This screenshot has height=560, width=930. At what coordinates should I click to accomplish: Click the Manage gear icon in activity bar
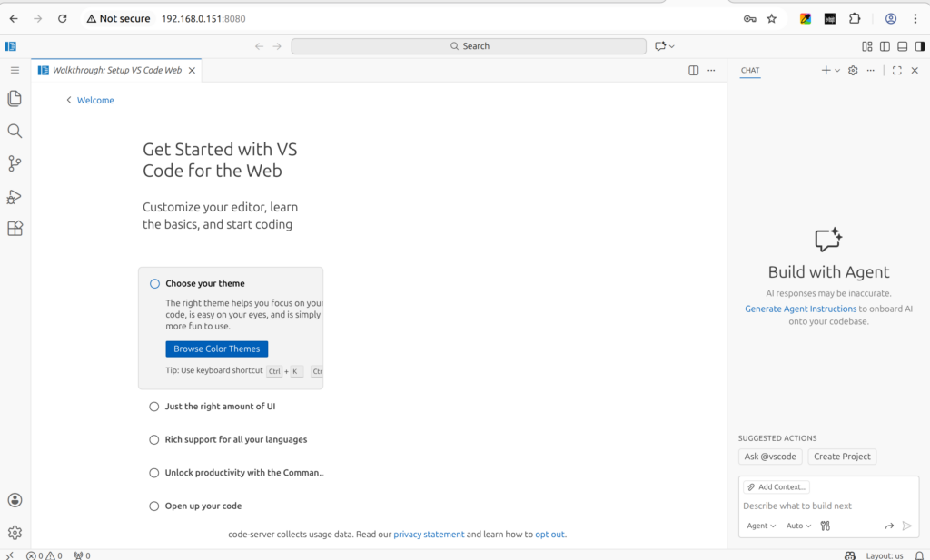click(x=15, y=533)
